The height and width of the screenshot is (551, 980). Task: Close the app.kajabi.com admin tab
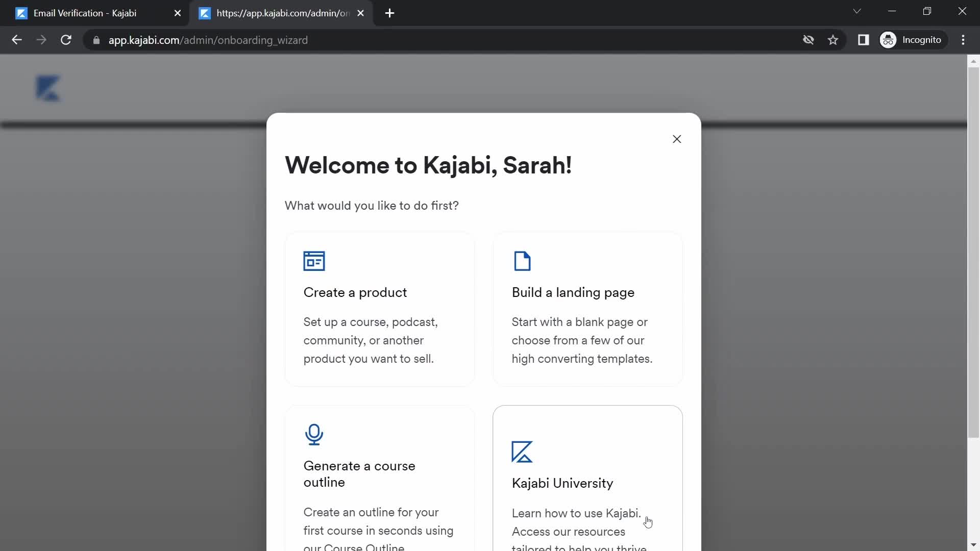click(x=361, y=13)
